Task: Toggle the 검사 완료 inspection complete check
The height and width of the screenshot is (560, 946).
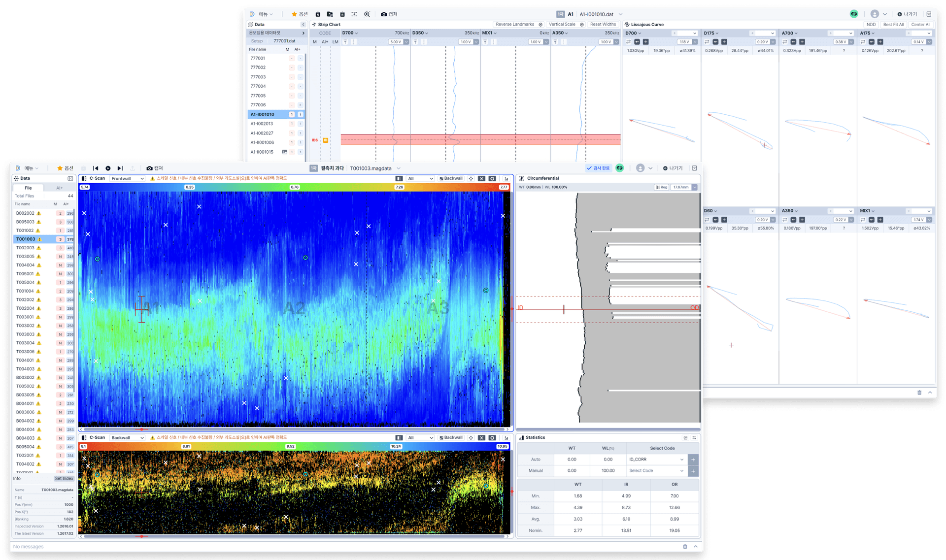Action: tap(598, 168)
